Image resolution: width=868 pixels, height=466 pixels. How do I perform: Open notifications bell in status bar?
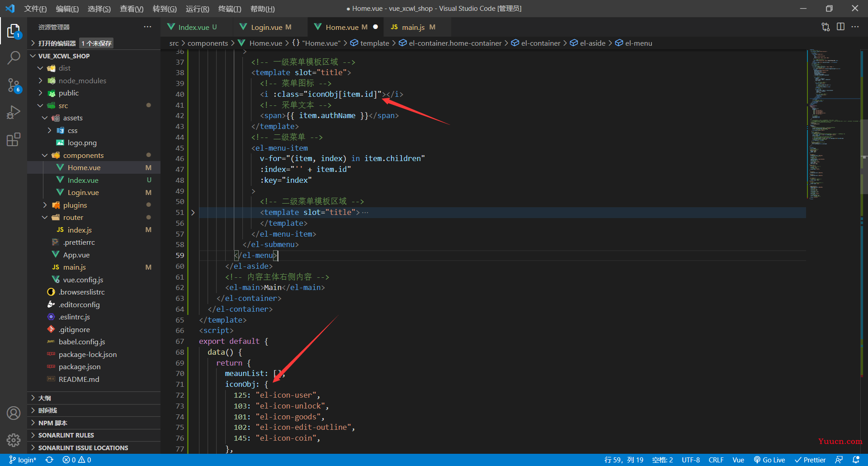pyautogui.click(x=856, y=460)
